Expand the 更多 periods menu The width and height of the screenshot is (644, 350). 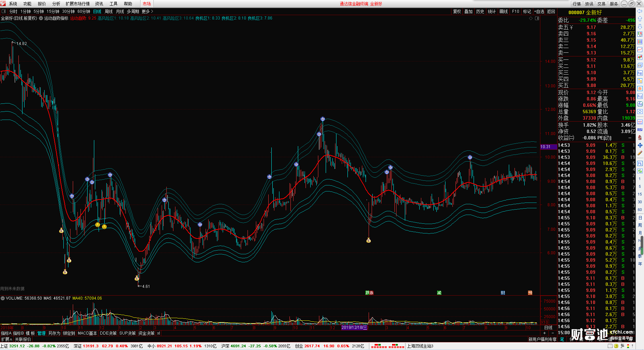(x=147, y=11)
